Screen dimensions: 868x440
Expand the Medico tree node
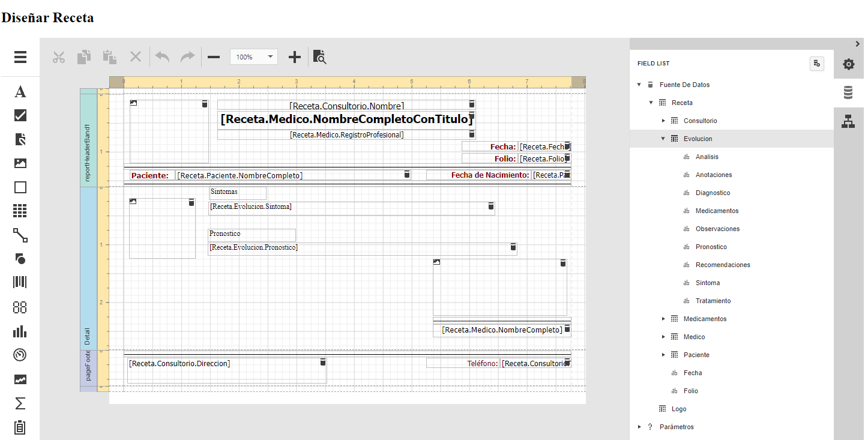coord(663,337)
